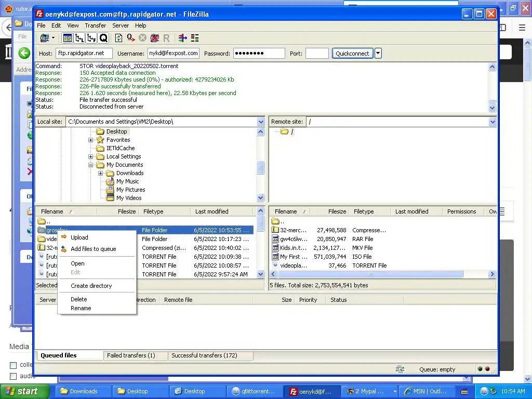Open the Server menu
This screenshot has height=399, width=532.
point(121,25)
